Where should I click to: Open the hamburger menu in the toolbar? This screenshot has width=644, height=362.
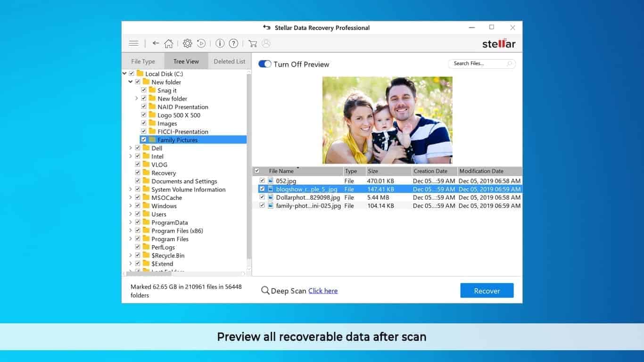coord(133,43)
